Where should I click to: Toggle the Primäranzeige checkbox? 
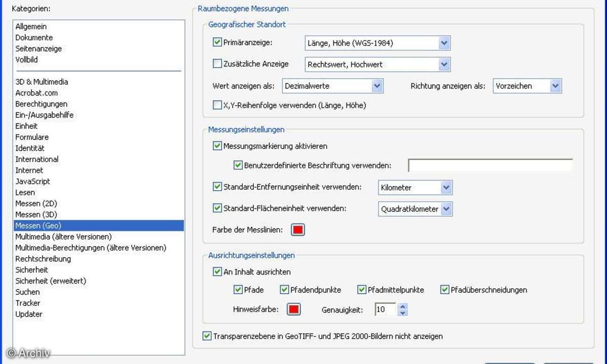click(218, 42)
